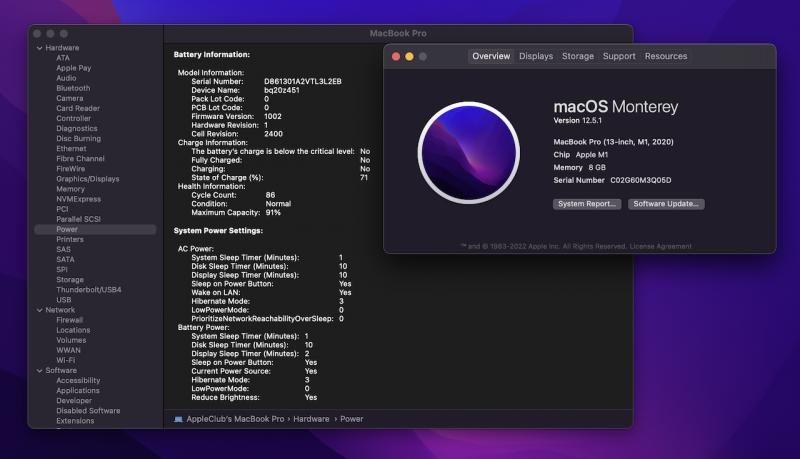Click the battery serial number D861301A2VTL3L2EB

point(303,82)
